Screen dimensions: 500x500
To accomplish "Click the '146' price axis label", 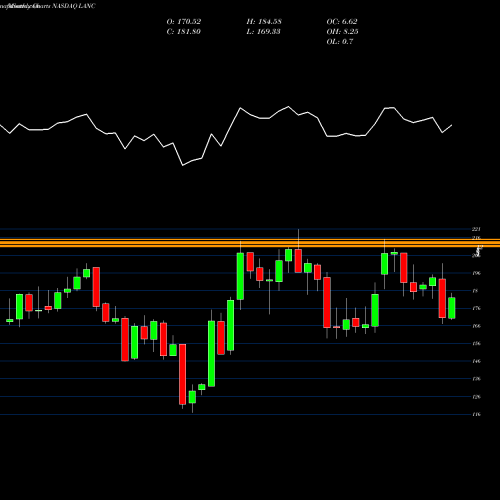I will 477,361.
